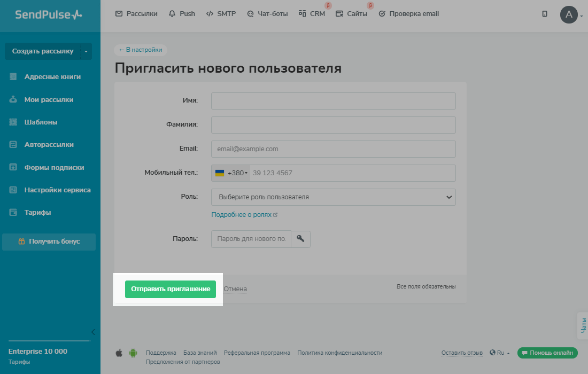Open the Чат-боты menu item

click(x=267, y=14)
